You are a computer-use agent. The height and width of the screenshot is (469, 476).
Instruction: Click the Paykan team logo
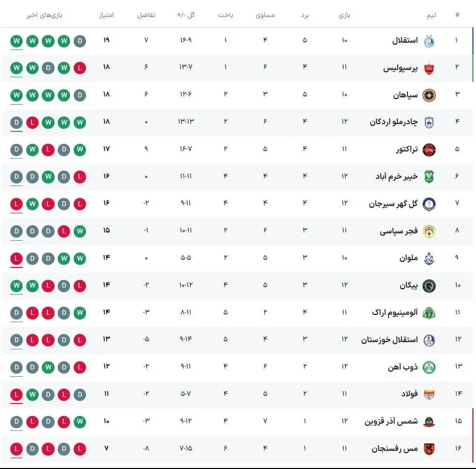point(429,286)
